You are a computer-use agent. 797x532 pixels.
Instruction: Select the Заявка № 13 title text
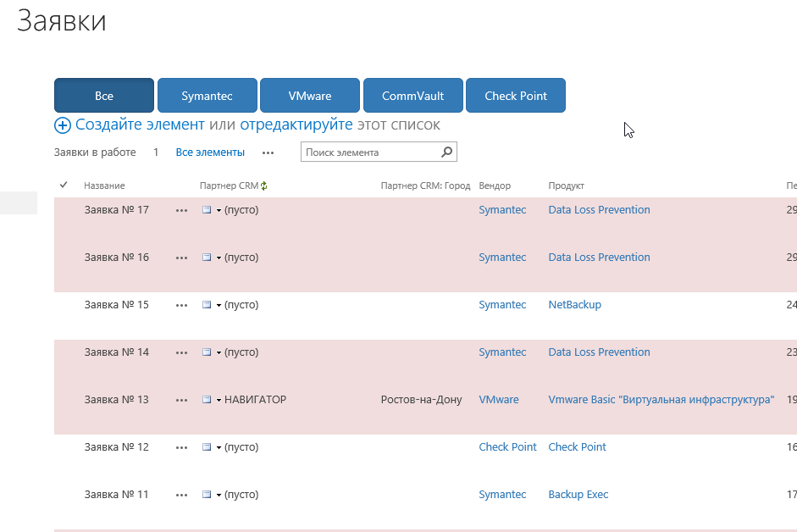pos(116,400)
